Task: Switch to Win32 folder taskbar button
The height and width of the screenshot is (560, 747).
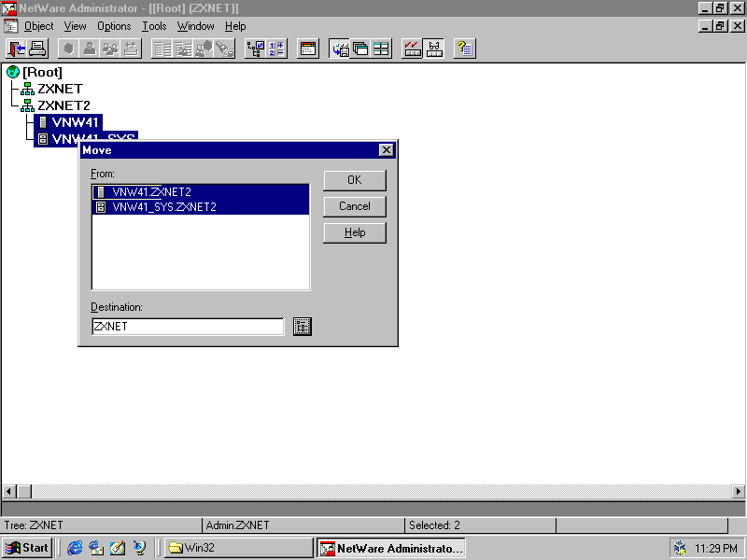Action: 239,548
